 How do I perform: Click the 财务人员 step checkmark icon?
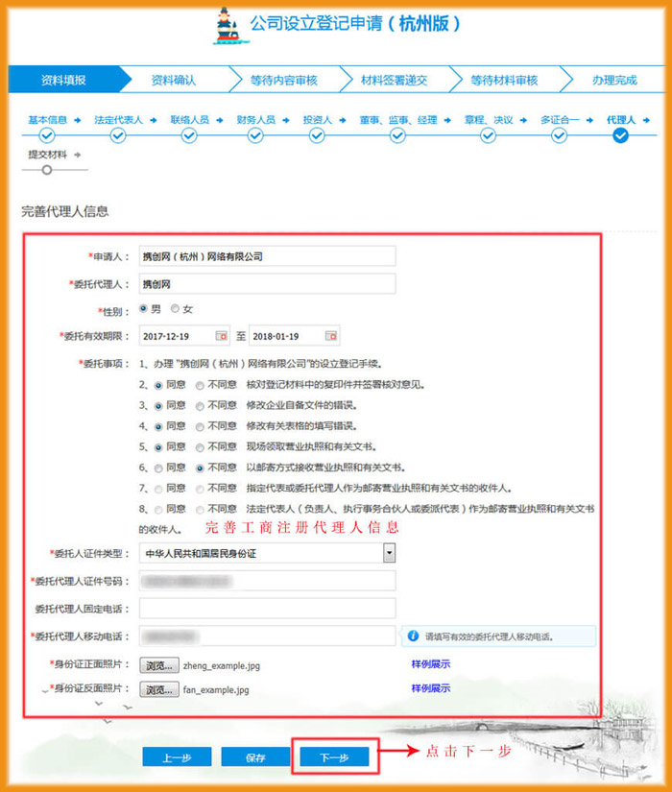255,135
